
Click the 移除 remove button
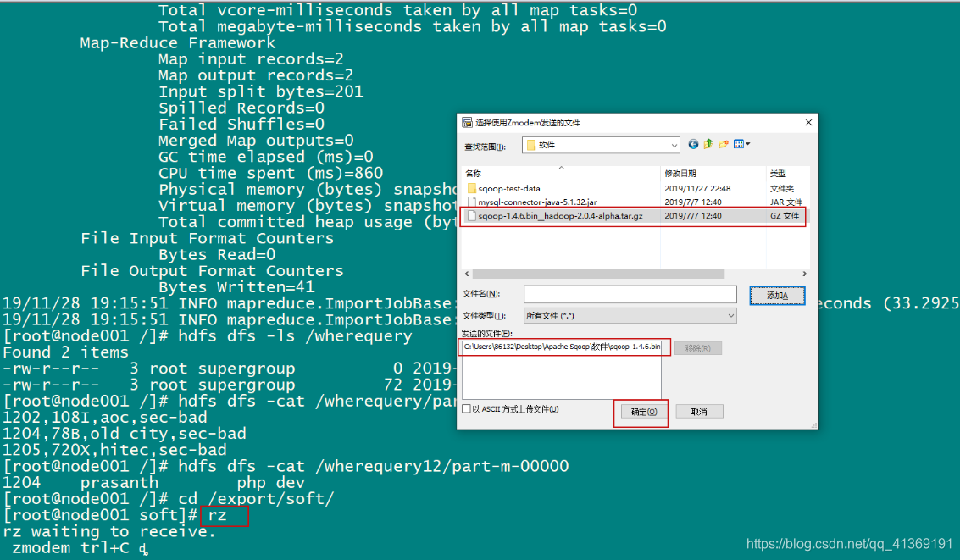[x=697, y=348]
